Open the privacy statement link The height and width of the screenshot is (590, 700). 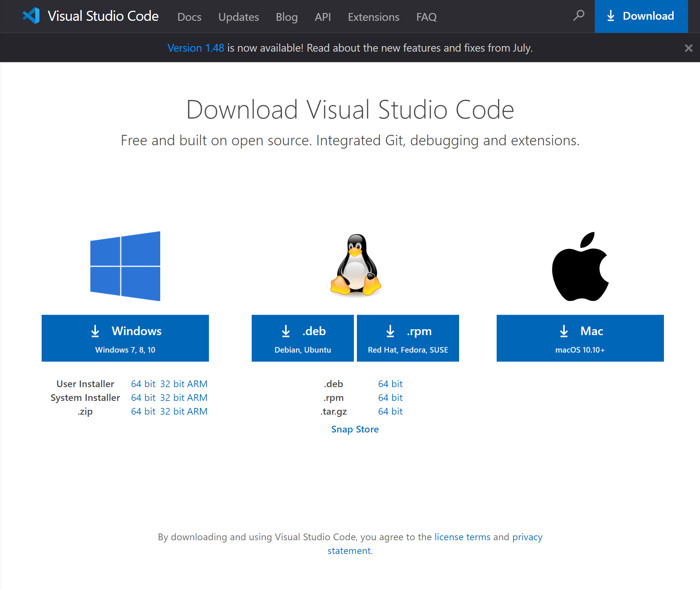(528, 537)
